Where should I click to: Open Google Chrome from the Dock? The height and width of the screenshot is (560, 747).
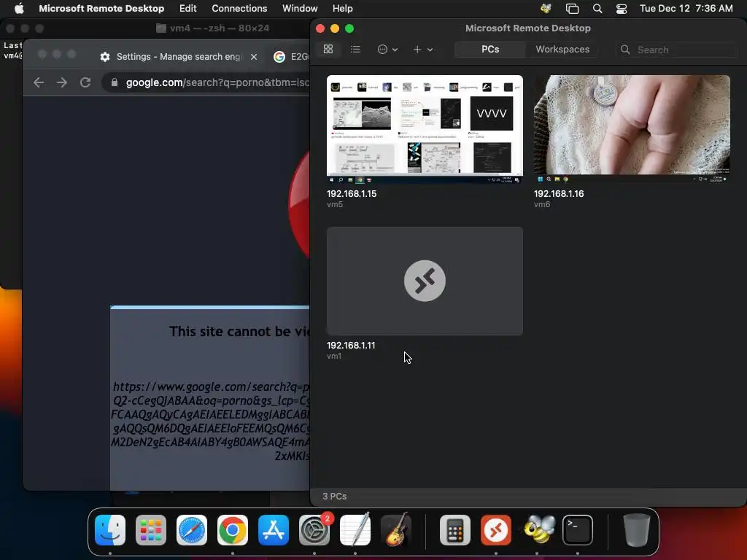pyautogui.click(x=233, y=530)
